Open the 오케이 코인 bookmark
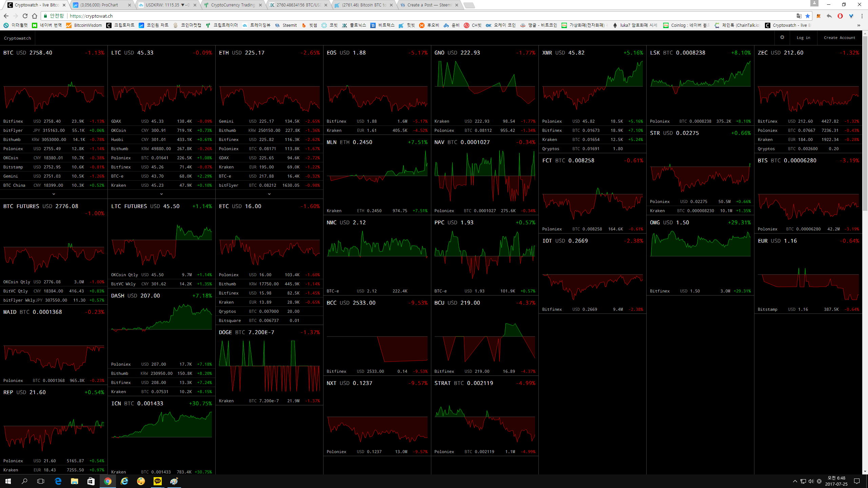 pyautogui.click(x=501, y=25)
